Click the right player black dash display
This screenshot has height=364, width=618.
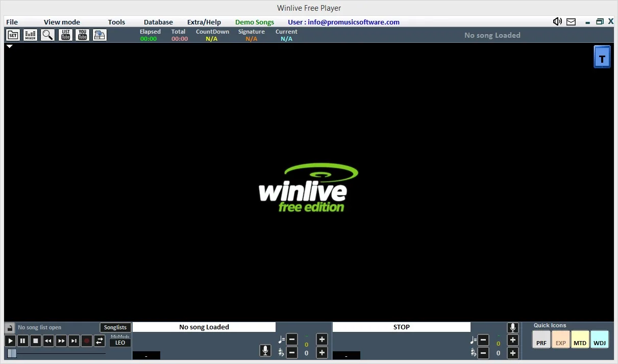click(x=347, y=355)
